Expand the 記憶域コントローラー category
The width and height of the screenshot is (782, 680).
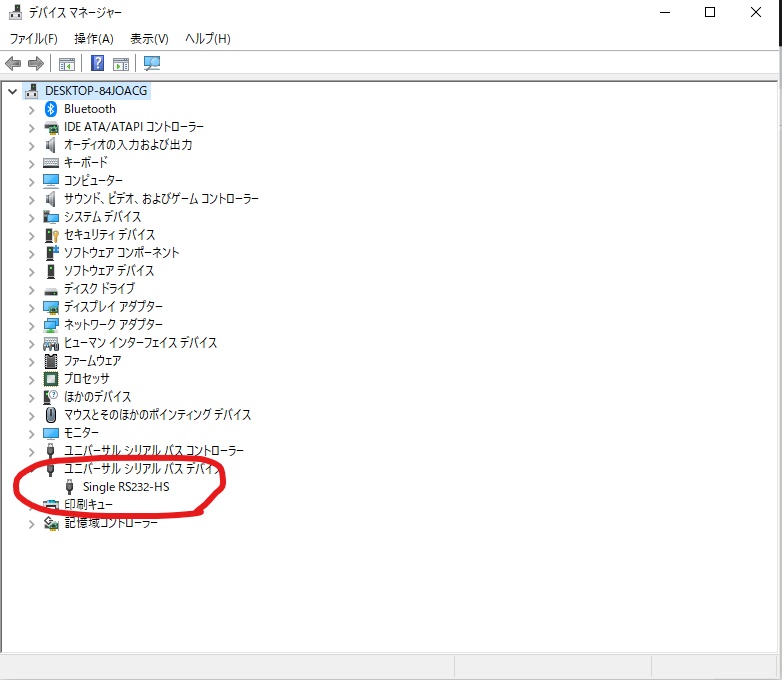[x=31, y=524]
